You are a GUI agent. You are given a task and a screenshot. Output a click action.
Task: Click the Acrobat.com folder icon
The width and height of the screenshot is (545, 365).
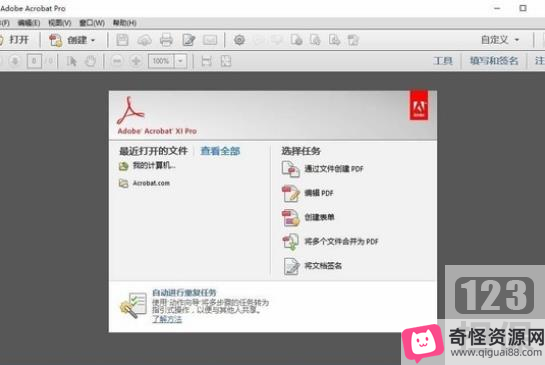pyautogui.click(x=124, y=183)
